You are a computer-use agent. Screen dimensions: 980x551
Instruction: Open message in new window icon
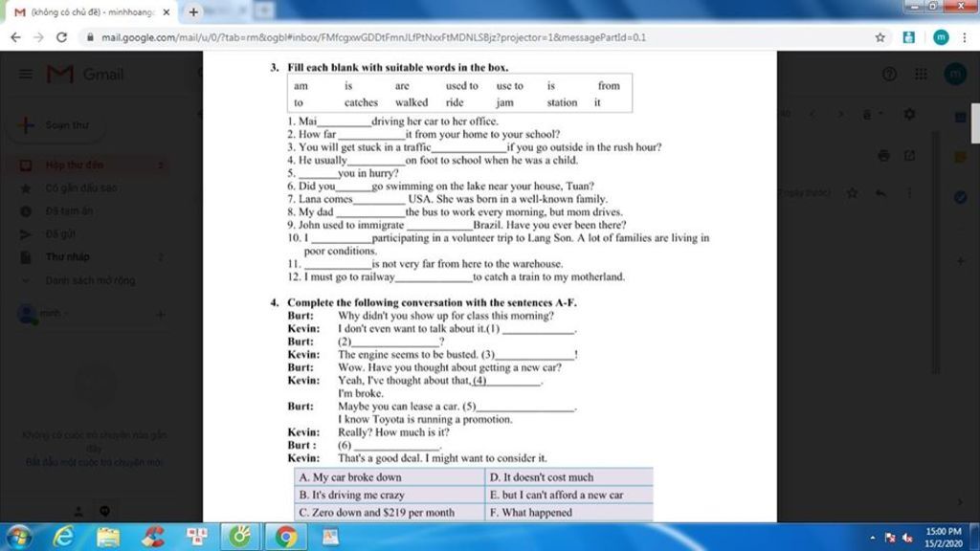[x=909, y=156]
